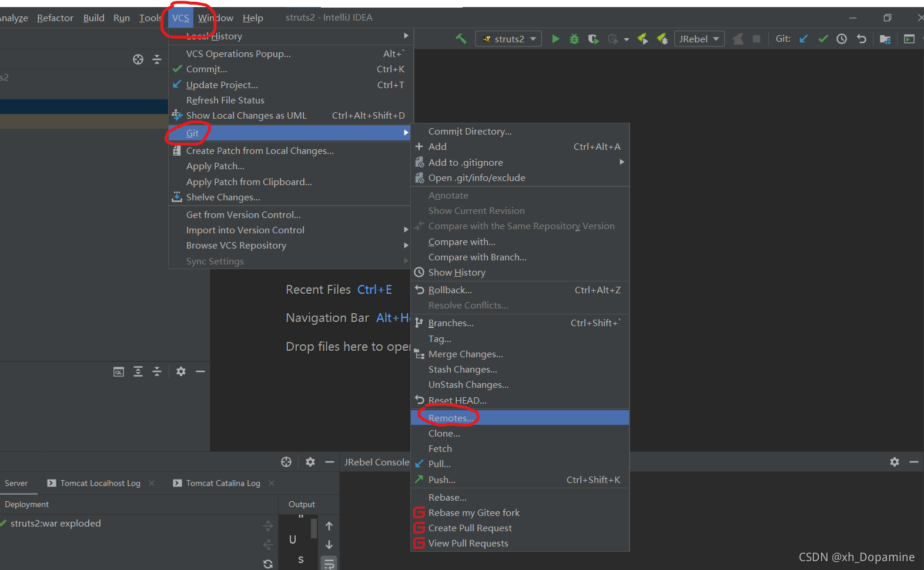Click the refresh deployment icon
This screenshot has height=570, width=924.
pos(268,564)
